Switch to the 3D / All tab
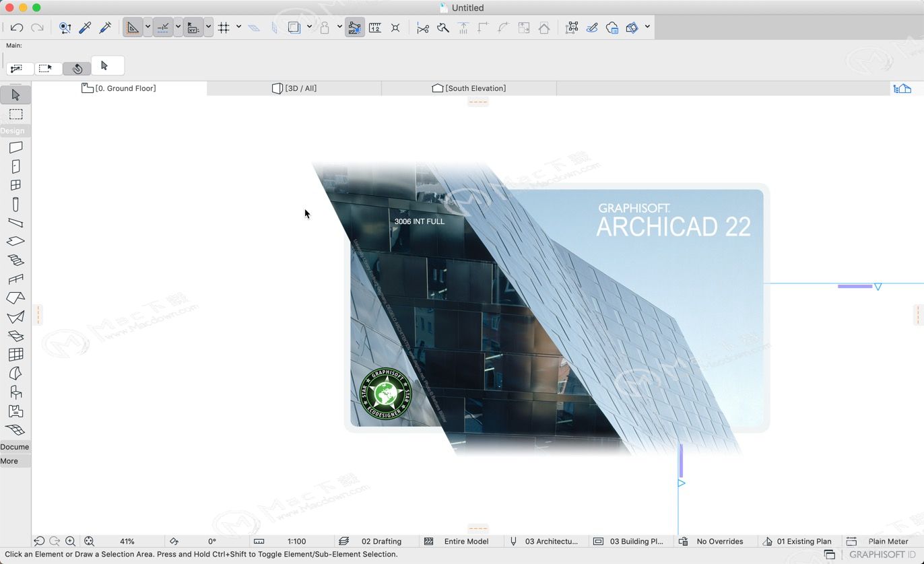The width and height of the screenshot is (924, 564). [294, 88]
